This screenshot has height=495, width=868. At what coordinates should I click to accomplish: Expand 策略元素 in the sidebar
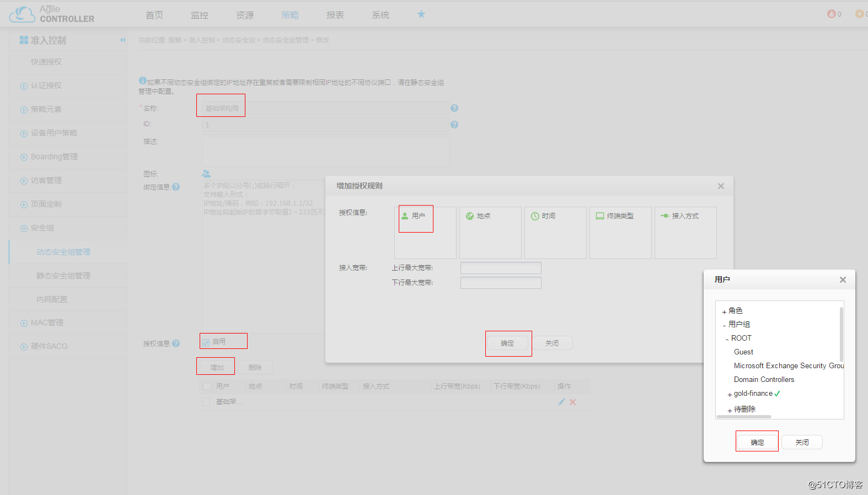(24, 110)
